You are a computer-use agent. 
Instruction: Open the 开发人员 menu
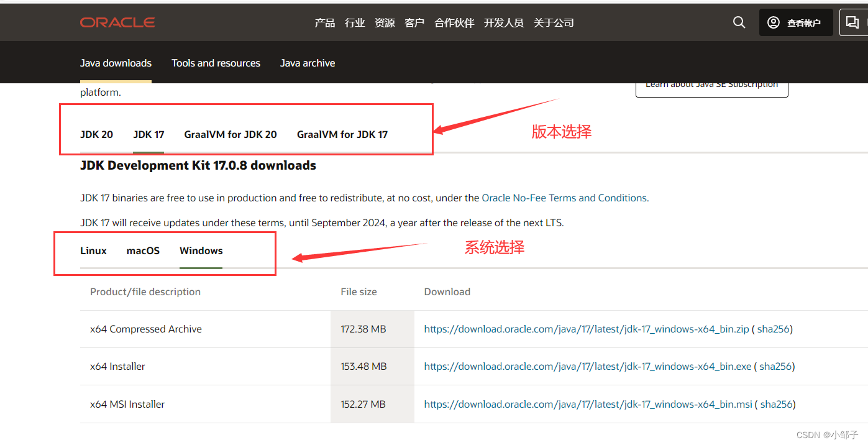pos(504,23)
